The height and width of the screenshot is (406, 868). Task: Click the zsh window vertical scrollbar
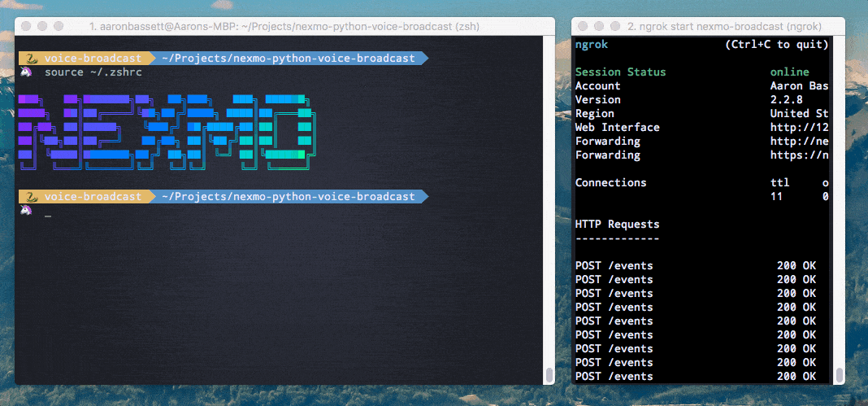(549, 376)
